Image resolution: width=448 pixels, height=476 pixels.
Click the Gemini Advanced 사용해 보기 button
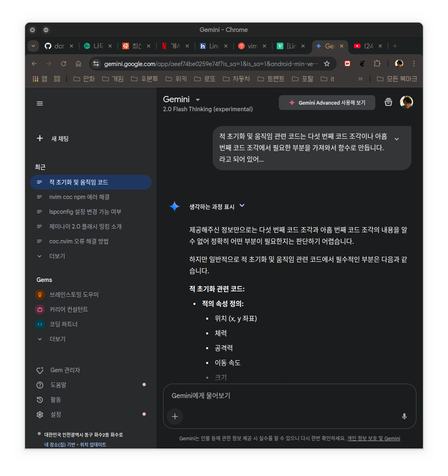pos(327,103)
